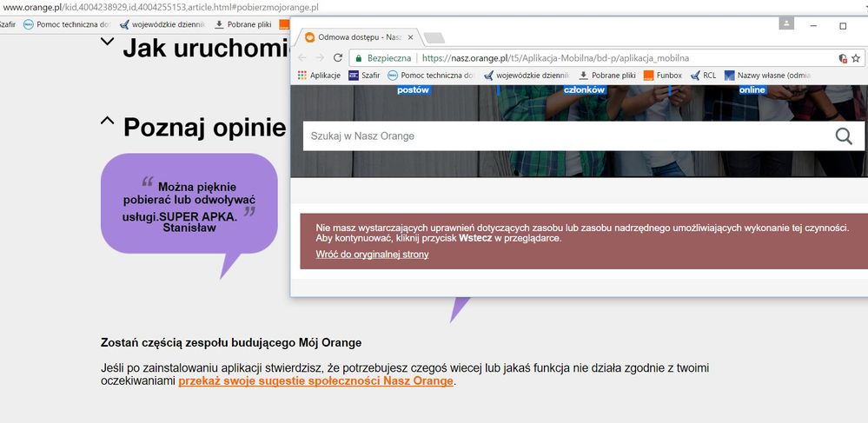This screenshot has width=868, height=423.
Task: Open Funbox bookmark
Action: click(663, 76)
